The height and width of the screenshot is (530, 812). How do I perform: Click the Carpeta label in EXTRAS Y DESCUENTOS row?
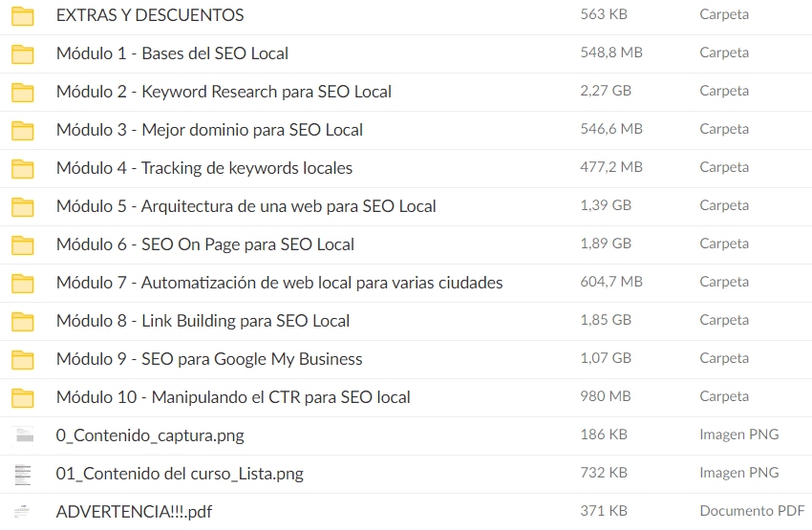pyautogui.click(x=724, y=14)
